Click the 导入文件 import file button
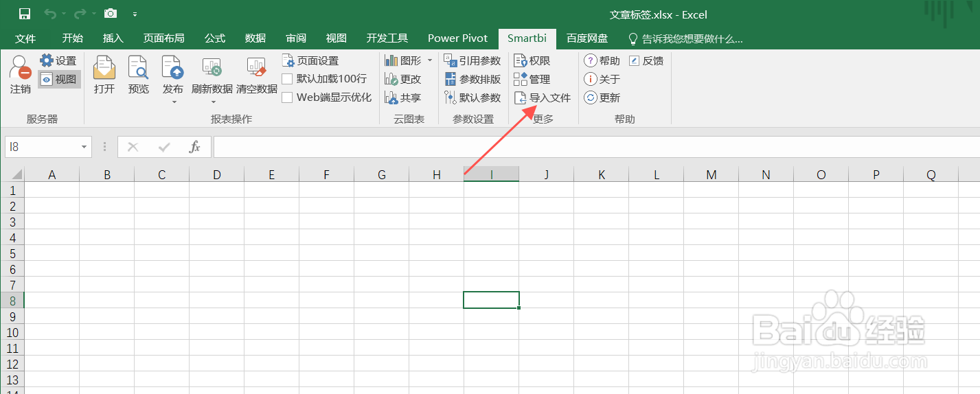Screen dimensions: 980x394 tap(543, 98)
